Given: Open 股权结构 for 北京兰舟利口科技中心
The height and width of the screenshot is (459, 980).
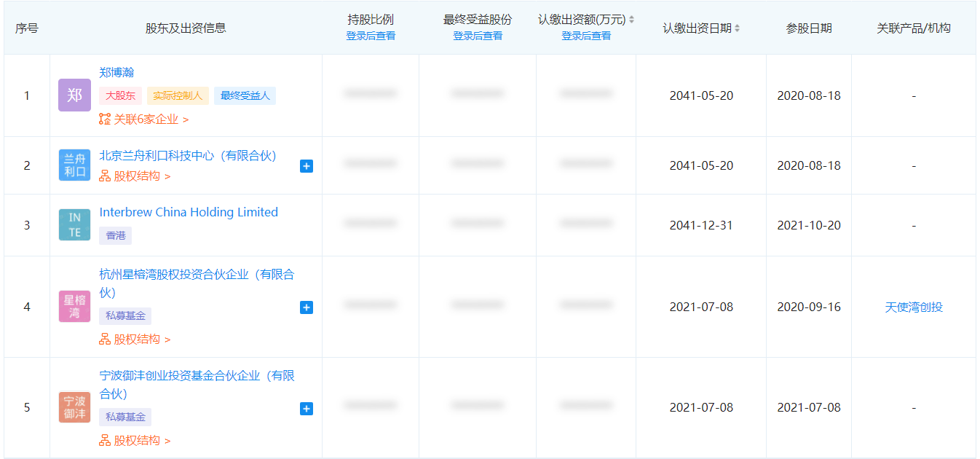Looking at the screenshot, I should 135,176.
